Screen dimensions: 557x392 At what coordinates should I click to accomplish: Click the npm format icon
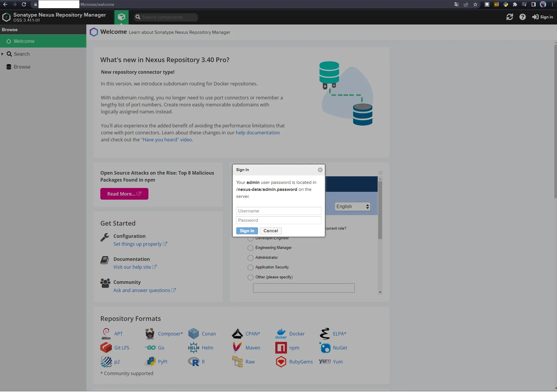[x=281, y=348]
